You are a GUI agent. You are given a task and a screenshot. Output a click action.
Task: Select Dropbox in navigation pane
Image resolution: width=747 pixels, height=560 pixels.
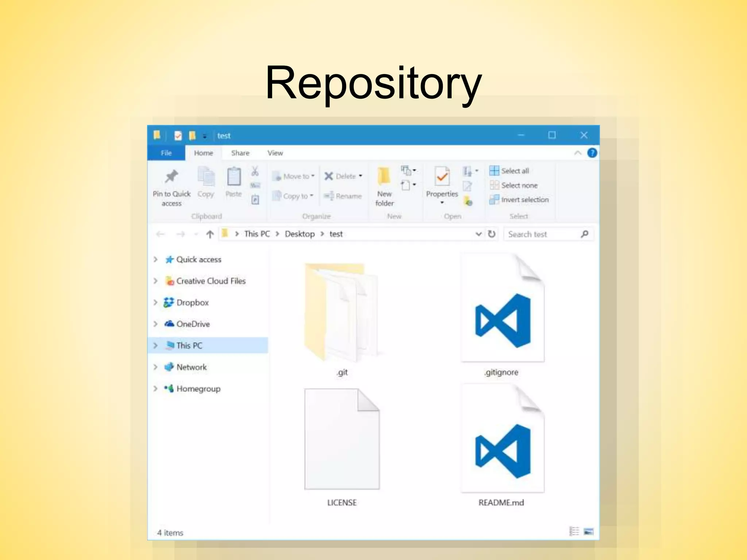tap(193, 303)
